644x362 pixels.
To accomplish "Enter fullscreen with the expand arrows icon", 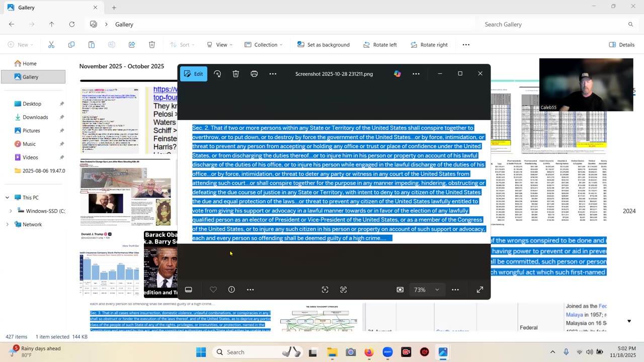I will pyautogui.click(x=480, y=290).
